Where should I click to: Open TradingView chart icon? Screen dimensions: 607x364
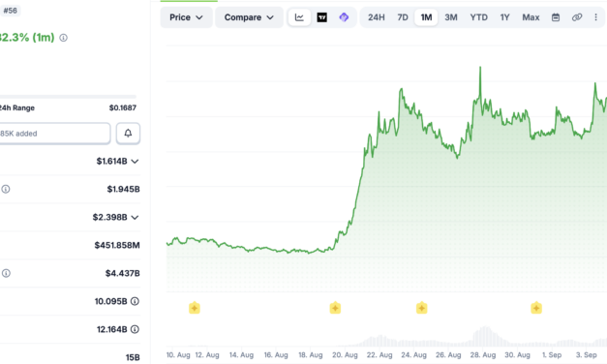click(x=321, y=17)
